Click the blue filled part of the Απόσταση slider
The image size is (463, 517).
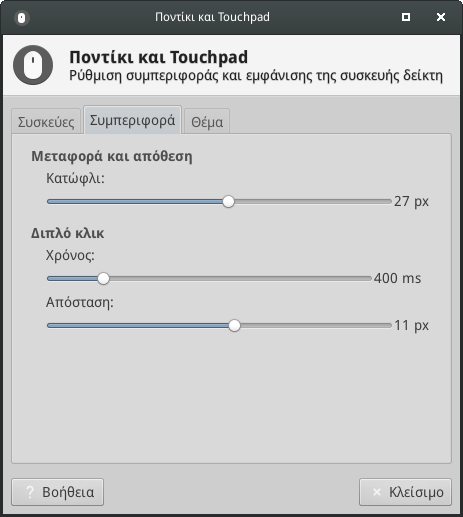(138, 325)
